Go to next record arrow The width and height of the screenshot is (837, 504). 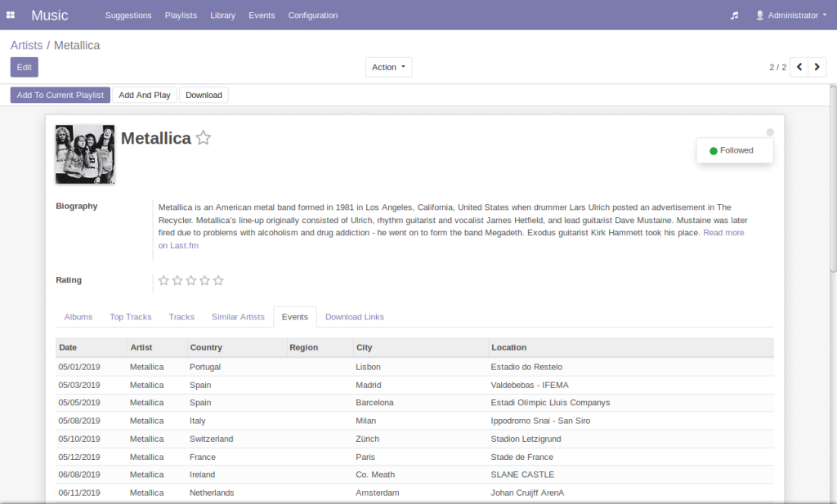point(817,67)
